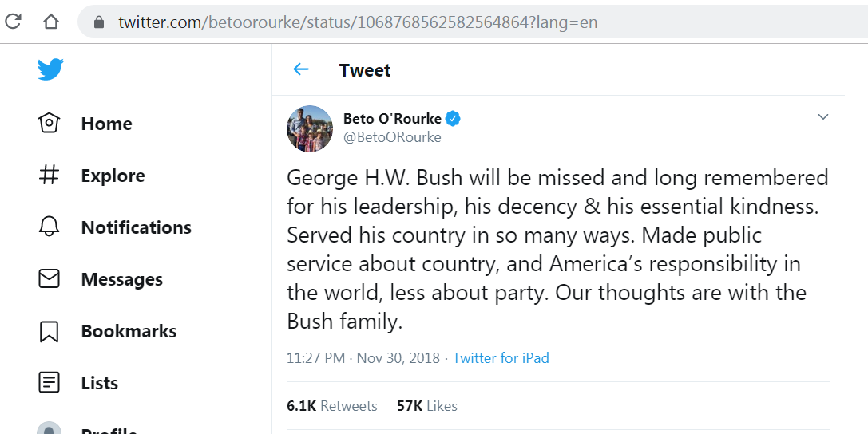Click Beto O'Rourke's profile picture
This screenshot has height=434, width=868.
click(x=310, y=128)
